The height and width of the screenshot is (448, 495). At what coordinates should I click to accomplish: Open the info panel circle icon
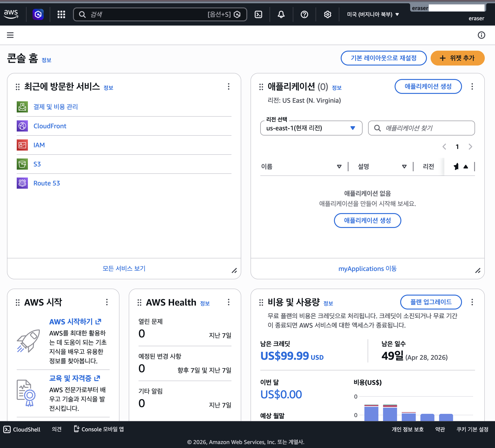(481, 35)
